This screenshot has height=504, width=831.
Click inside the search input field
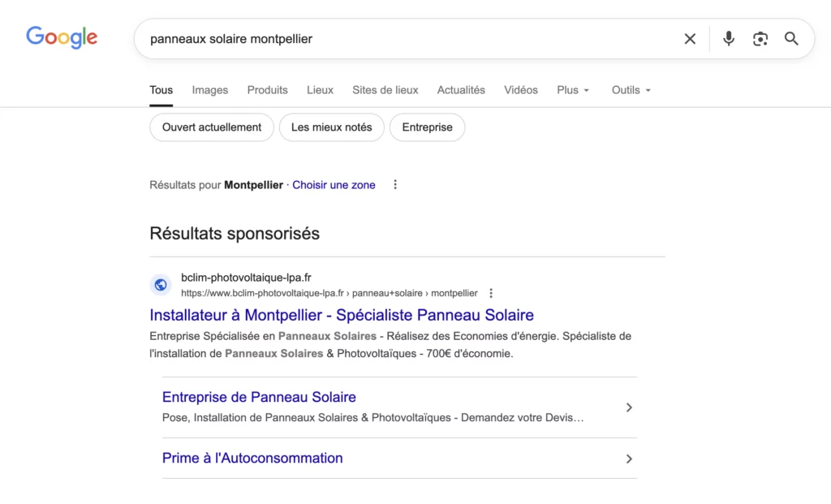point(365,38)
